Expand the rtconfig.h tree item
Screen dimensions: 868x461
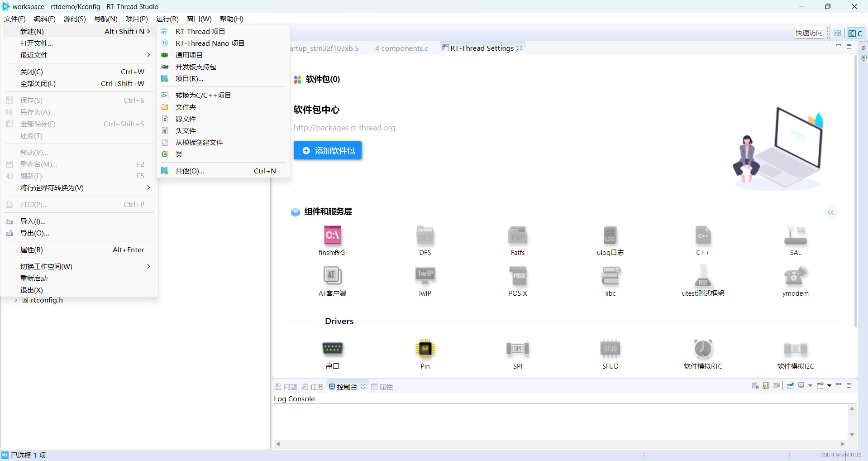click(x=16, y=300)
